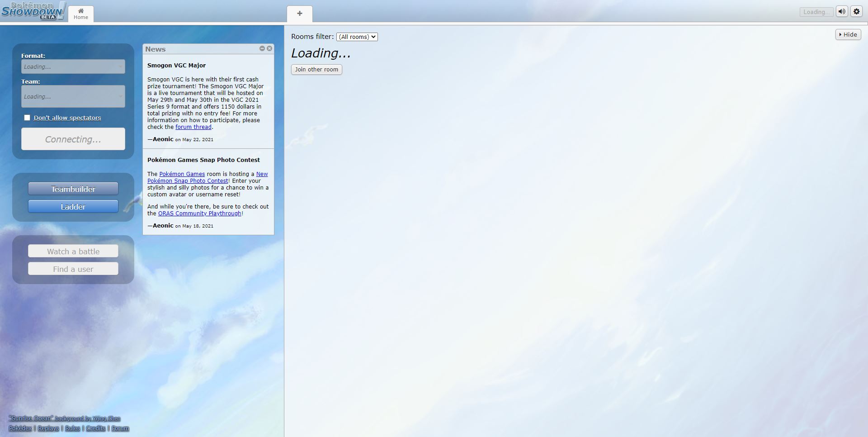The image size is (868, 437).
Task: Open the Forum footer link
Action: click(x=120, y=428)
